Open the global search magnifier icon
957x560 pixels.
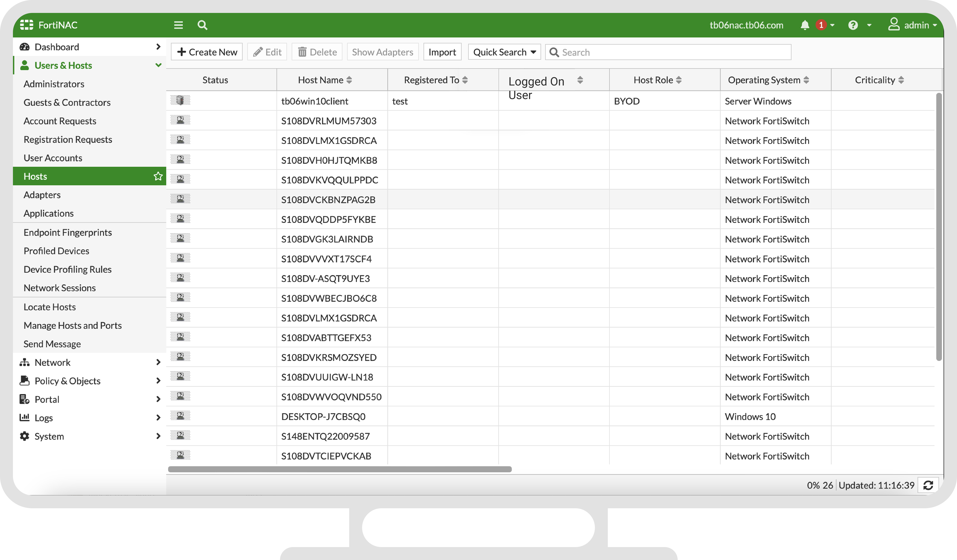[202, 25]
